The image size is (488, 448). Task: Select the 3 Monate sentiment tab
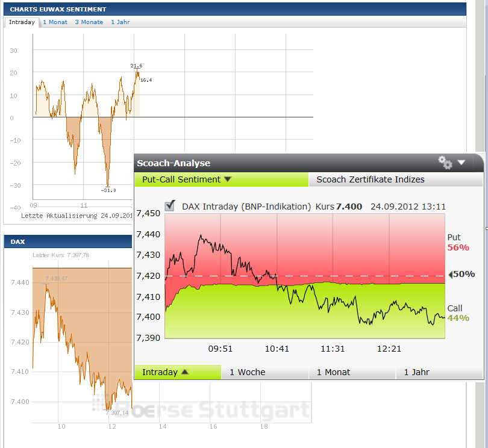(x=89, y=22)
